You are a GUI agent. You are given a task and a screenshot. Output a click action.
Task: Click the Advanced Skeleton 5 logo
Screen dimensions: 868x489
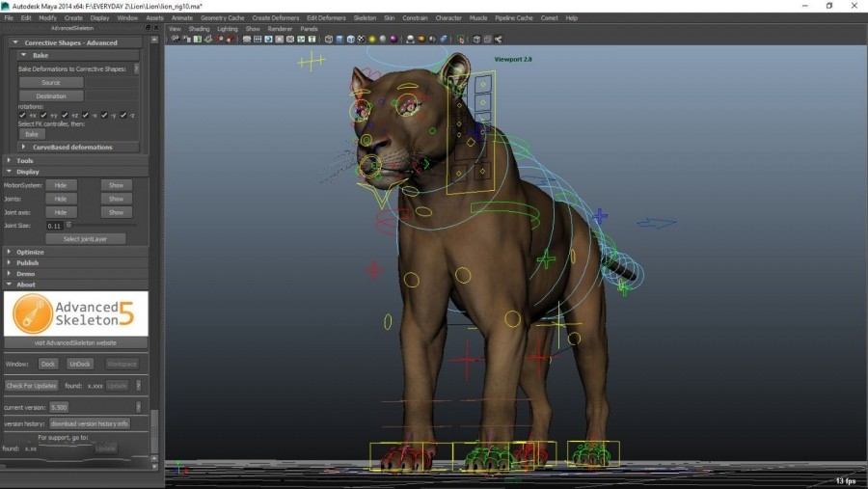pos(75,313)
